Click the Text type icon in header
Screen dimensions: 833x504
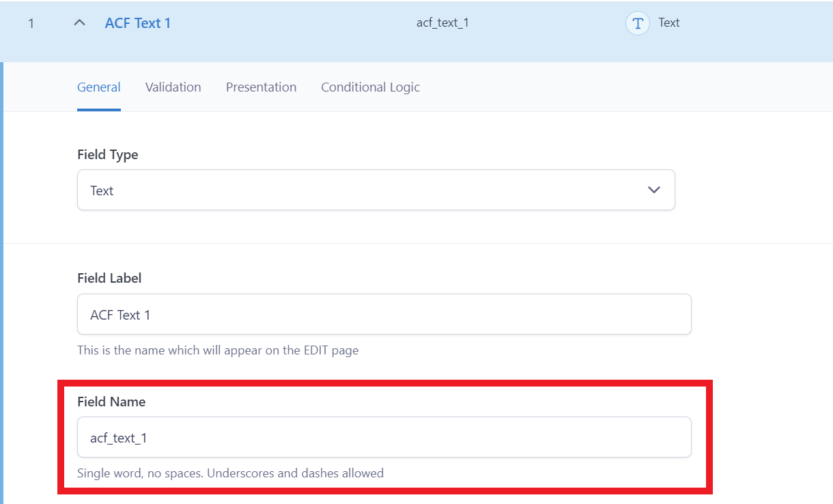638,23
